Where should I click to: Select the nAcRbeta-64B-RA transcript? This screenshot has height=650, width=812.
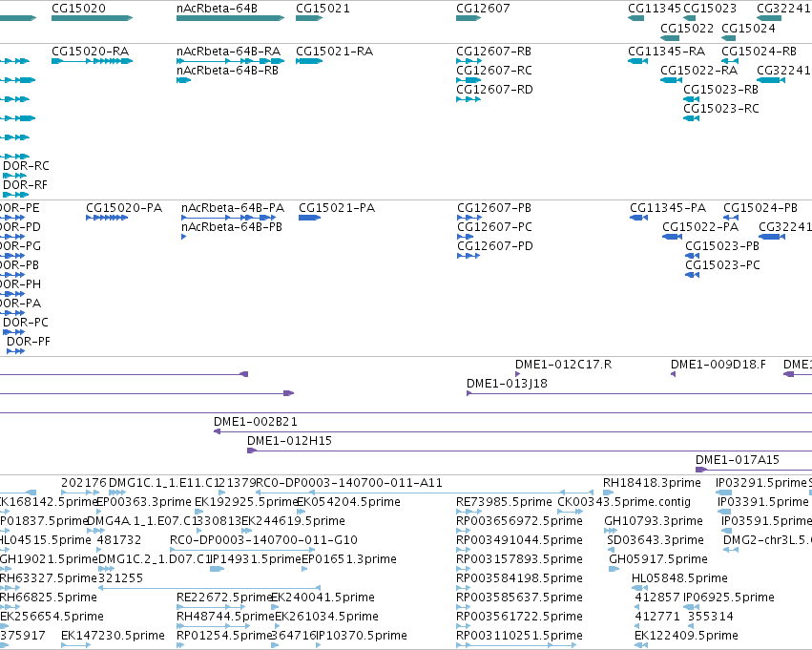[x=231, y=61]
